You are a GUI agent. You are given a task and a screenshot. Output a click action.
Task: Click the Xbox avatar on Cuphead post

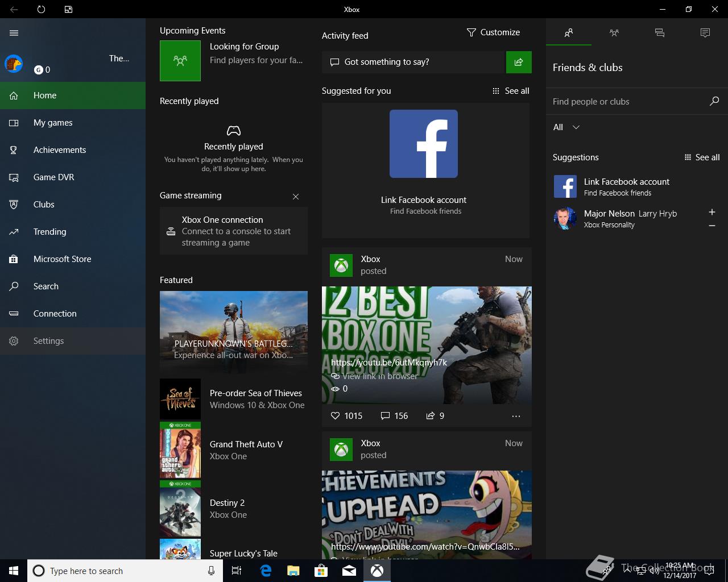[x=341, y=450]
